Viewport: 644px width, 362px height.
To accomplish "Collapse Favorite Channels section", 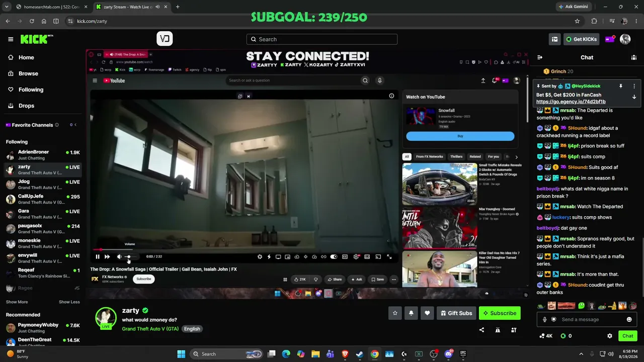I will (75, 125).
